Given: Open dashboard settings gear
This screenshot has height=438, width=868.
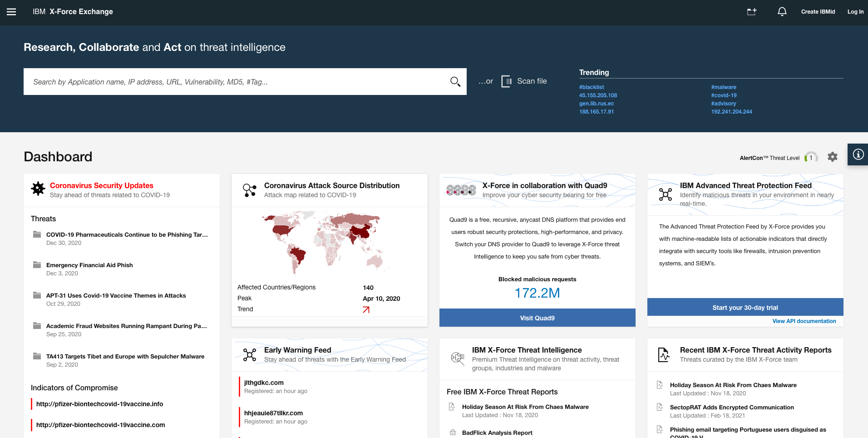Looking at the screenshot, I should coord(832,157).
